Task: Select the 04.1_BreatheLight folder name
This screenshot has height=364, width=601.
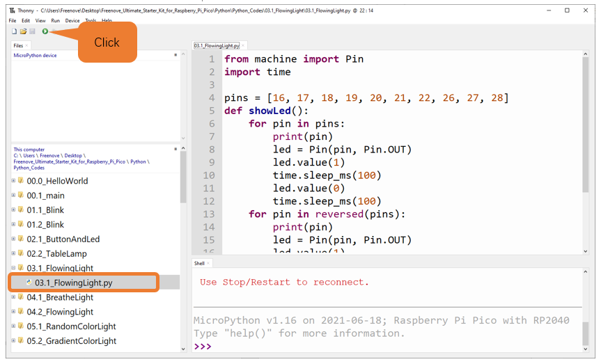Action: pyautogui.click(x=60, y=297)
